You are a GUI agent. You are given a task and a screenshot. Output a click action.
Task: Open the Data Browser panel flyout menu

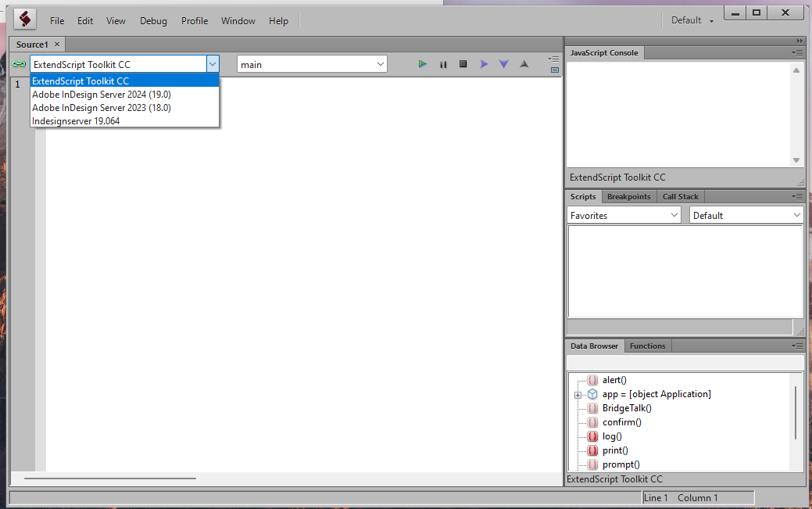797,346
